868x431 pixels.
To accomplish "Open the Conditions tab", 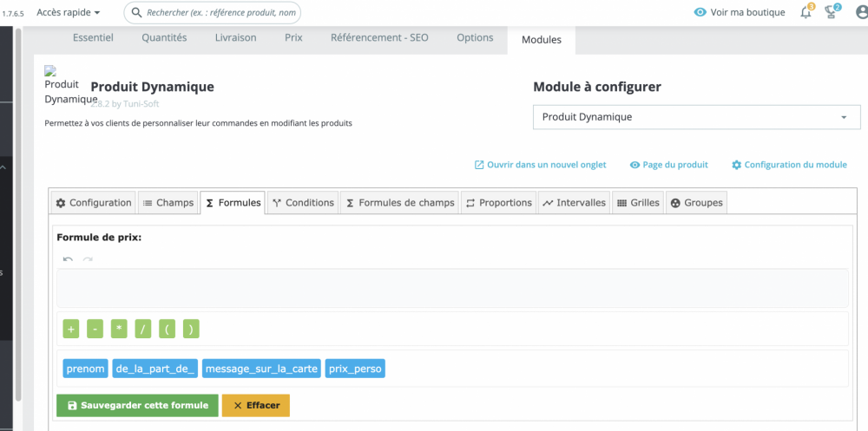I will coord(303,203).
